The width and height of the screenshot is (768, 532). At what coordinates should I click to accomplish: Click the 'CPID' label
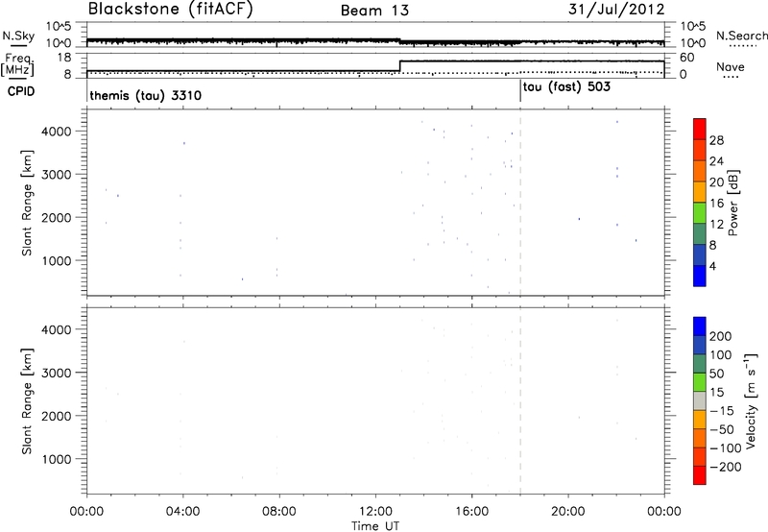[x=21, y=91]
